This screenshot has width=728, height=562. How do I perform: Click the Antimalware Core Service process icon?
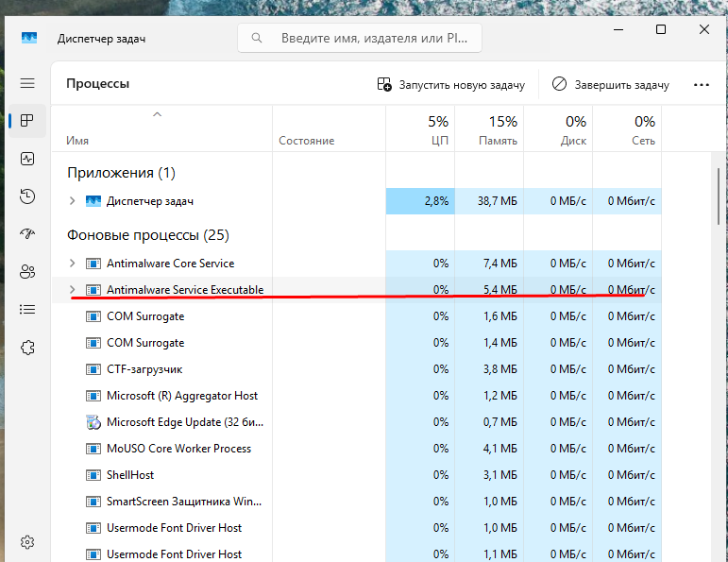pos(93,264)
